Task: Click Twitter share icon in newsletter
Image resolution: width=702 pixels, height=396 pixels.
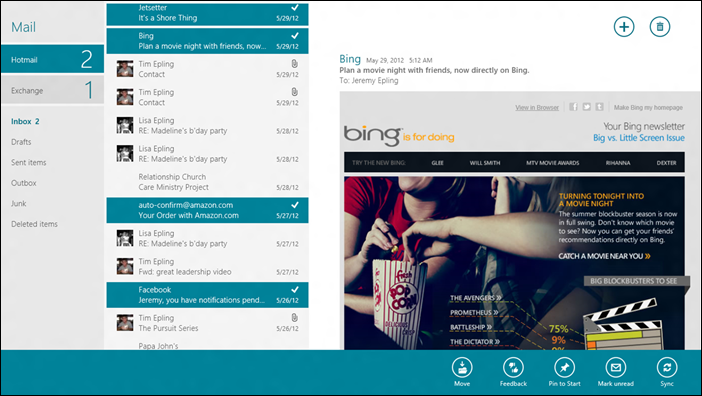Action: tap(586, 107)
